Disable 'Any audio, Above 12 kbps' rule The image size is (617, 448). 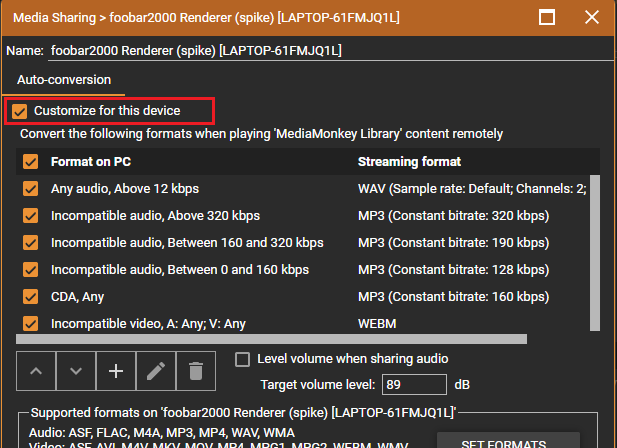[x=30, y=189]
